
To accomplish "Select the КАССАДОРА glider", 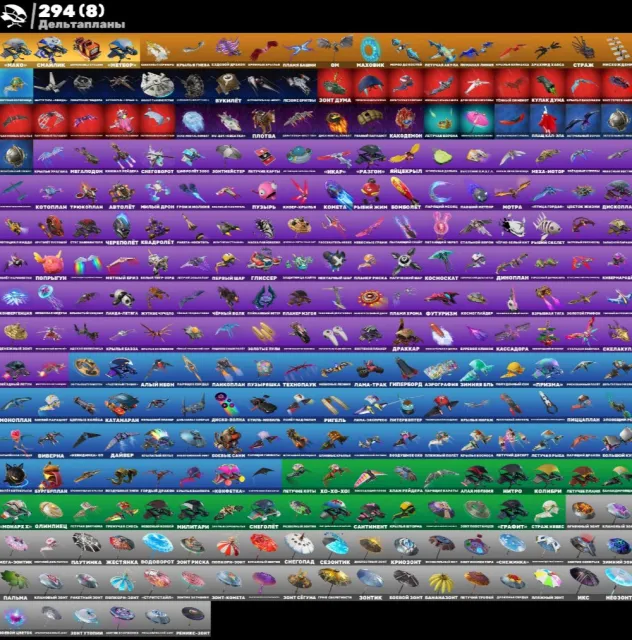I will pos(512,335).
